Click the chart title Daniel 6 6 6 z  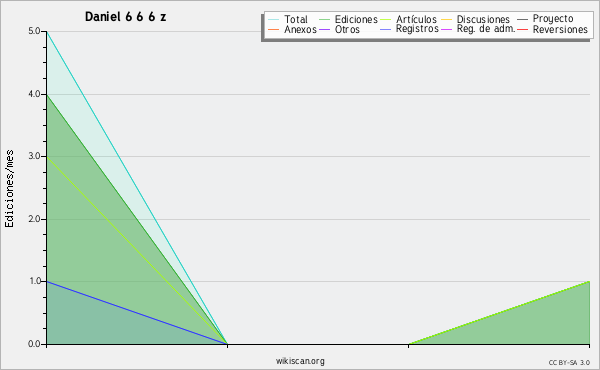(x=126, y=17)
